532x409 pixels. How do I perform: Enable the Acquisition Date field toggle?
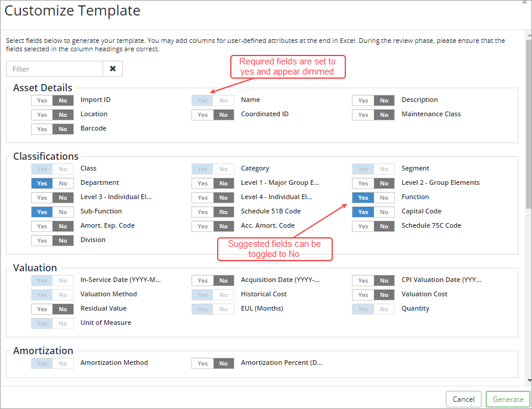point(203,280)
